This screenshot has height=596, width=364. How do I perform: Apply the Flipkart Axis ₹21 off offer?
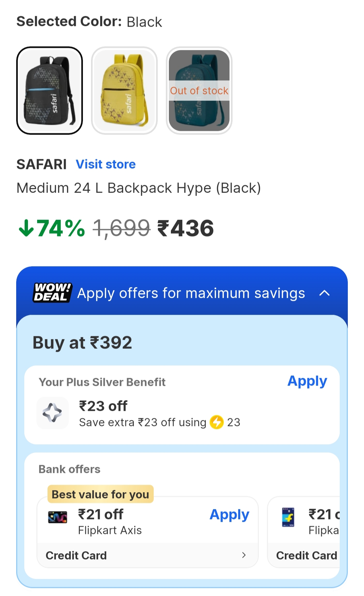pos(229,515)
